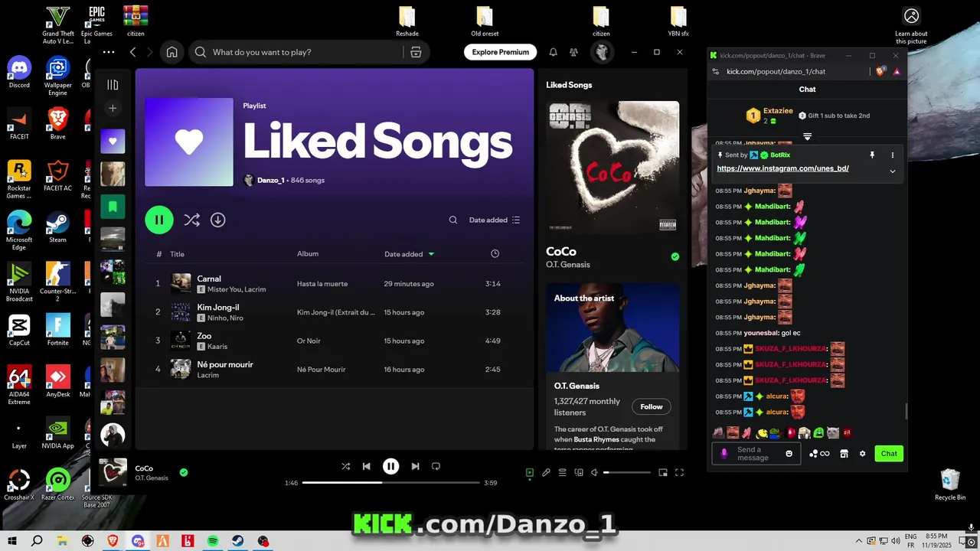
Task: Open the Spotify icon in the Windows taskbar
Action: [x=213, y=541]
